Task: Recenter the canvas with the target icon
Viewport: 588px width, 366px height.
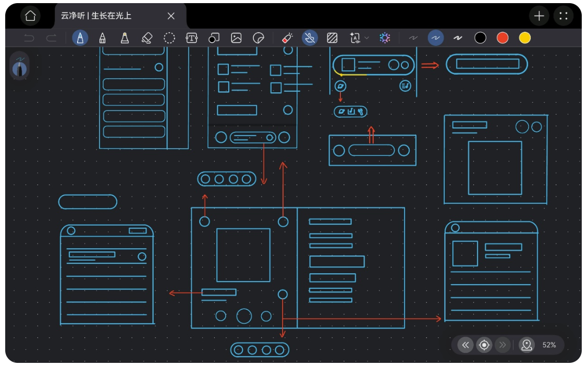Action: (484, 345)
